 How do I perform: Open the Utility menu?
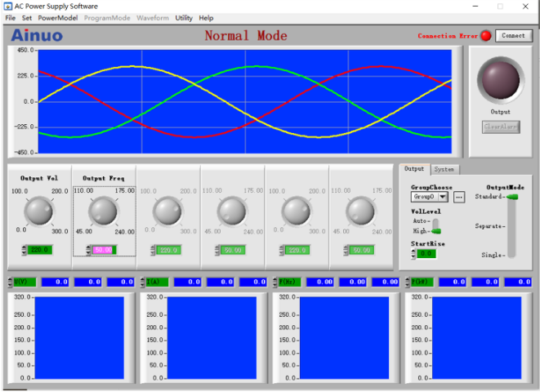(x=184, y=18)
